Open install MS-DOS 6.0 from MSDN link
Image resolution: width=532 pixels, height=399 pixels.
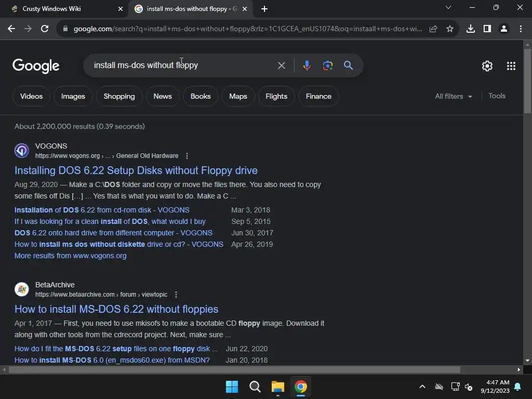click(x=112, y=361)
